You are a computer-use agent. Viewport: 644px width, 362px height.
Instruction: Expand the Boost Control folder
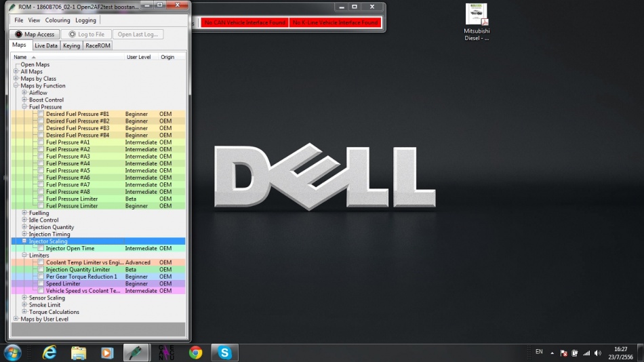point(24,100)
